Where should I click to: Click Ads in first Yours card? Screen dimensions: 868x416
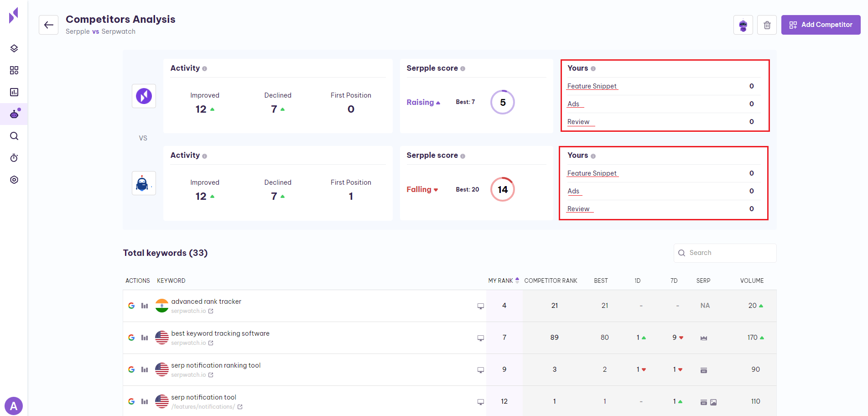(x=573, y=104)
